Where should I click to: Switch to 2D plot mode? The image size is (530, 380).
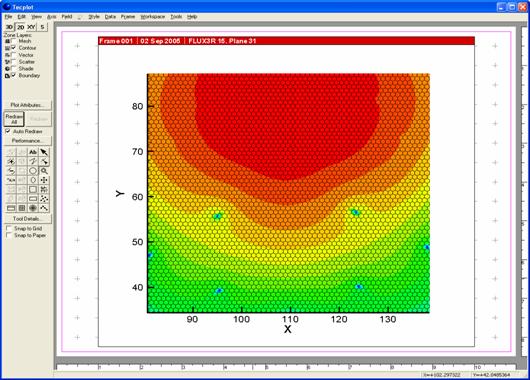tap(21, 27)
